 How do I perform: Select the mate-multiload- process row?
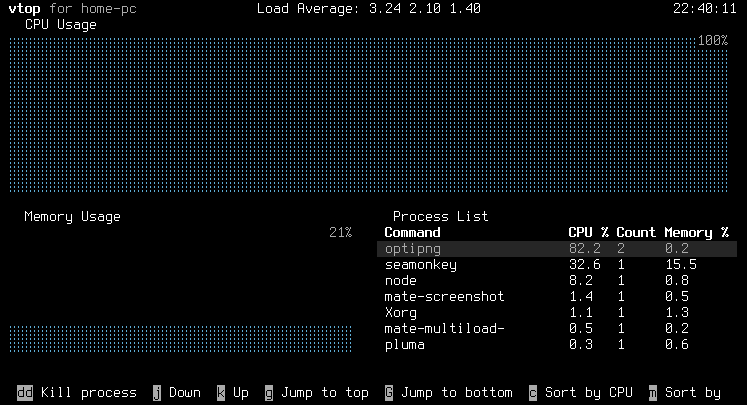pyautogui.click(x=557, y=329)
